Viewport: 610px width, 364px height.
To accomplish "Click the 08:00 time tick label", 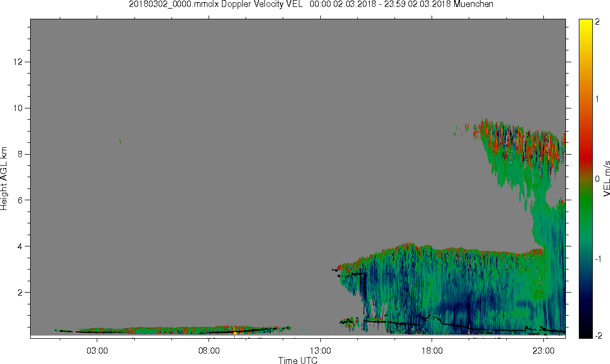I will [209, 351].
